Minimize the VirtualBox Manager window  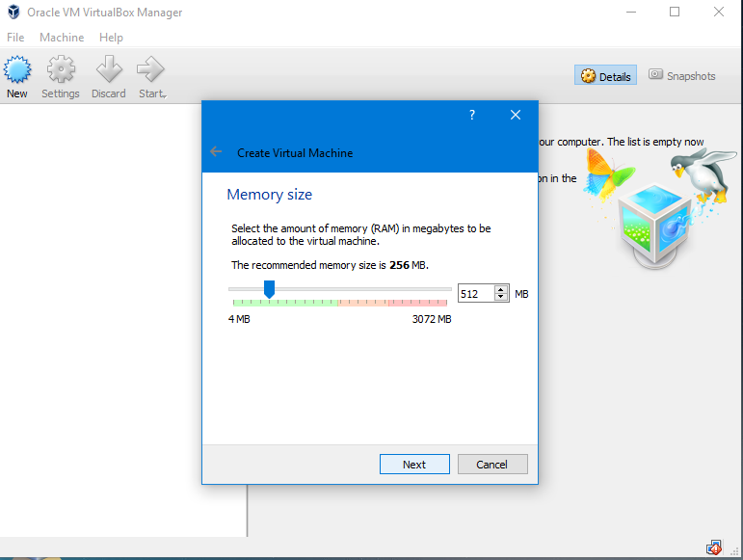630,12
